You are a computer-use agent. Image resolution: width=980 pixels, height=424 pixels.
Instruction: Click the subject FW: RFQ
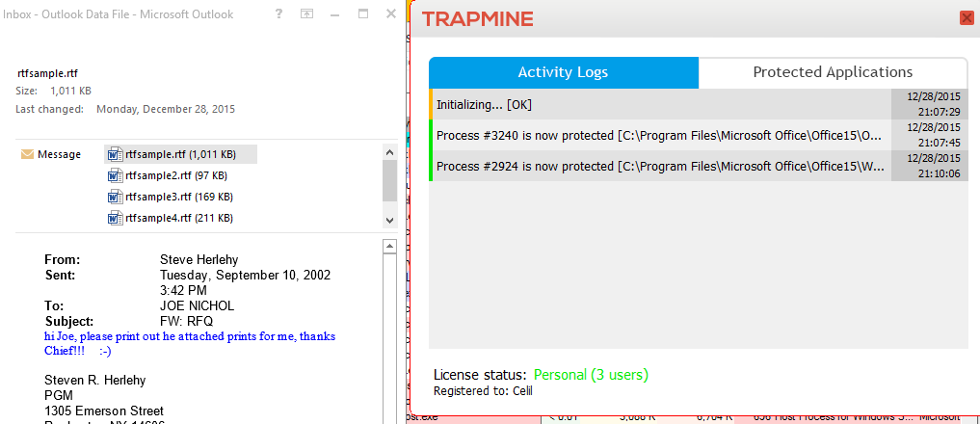tap(186, 322)
